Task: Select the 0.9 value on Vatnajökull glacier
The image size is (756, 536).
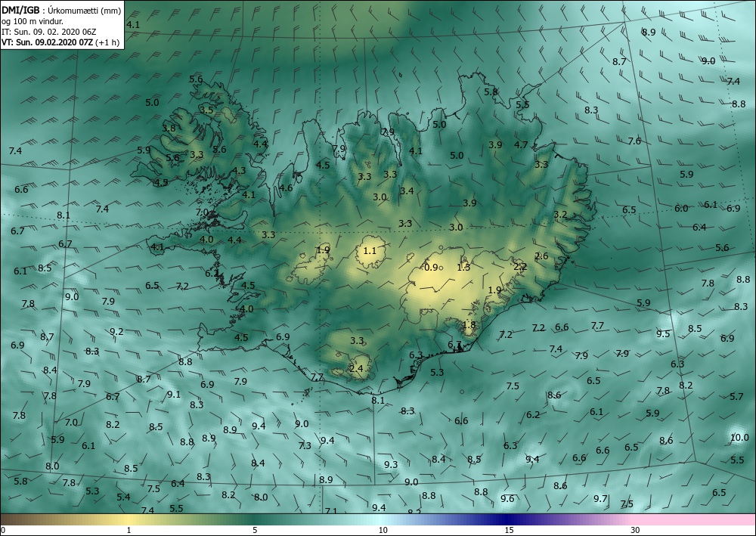Action: coord(431,268)
